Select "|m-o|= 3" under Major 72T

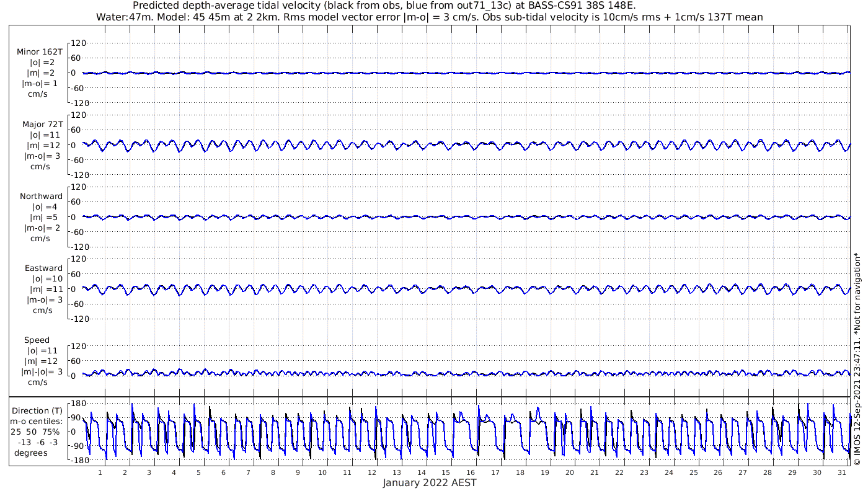tap(41, 156)
